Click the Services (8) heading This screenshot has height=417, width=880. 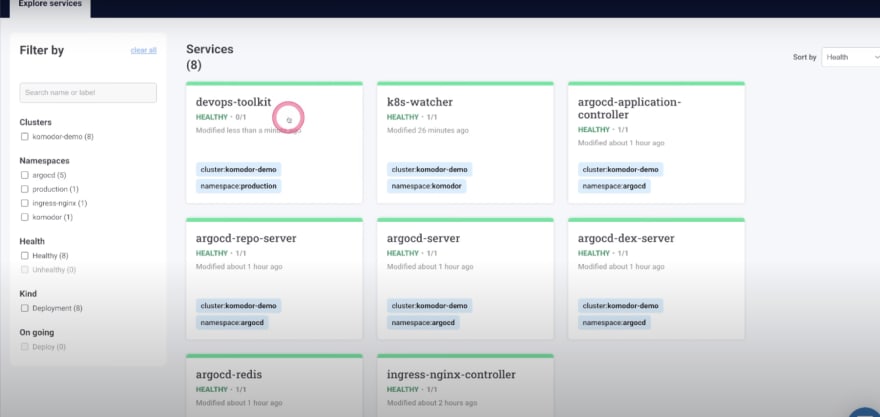pyautogui.click(x=210, y=57)
